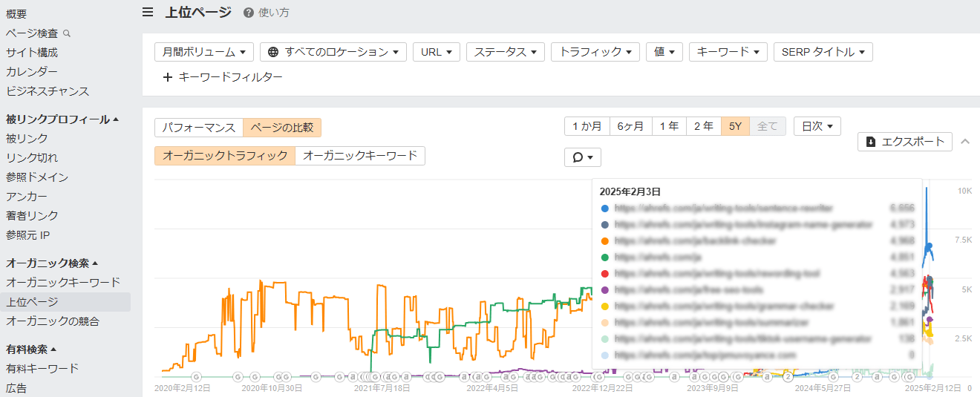980x397 pixels.
Task: Click the 2020年2月12日 axis date label
Action: coord(182,388)
